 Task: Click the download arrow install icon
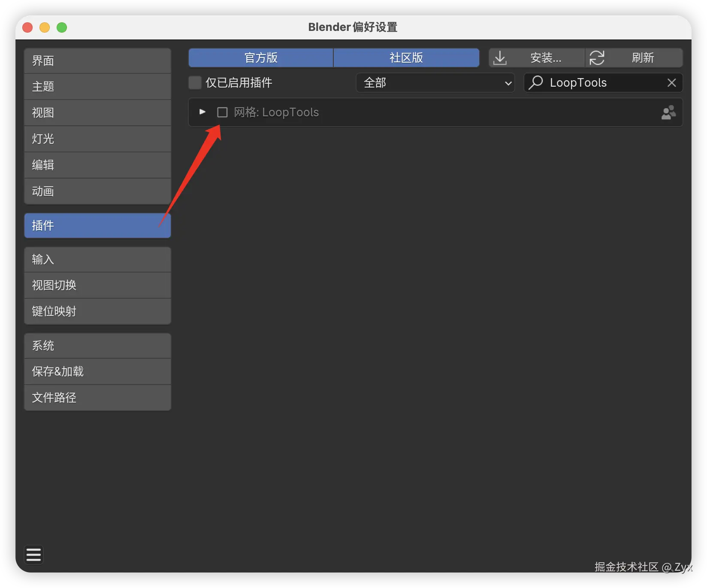click(500, 58)
